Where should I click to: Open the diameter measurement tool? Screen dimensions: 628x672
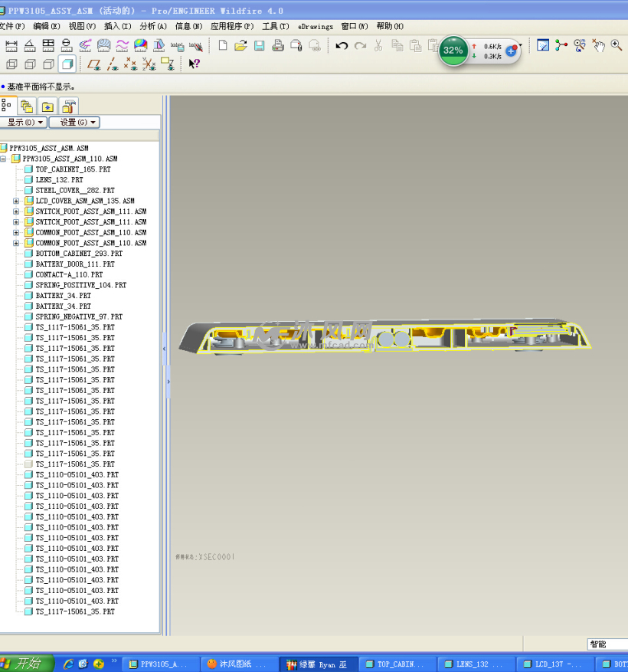(x=67, y=45)
